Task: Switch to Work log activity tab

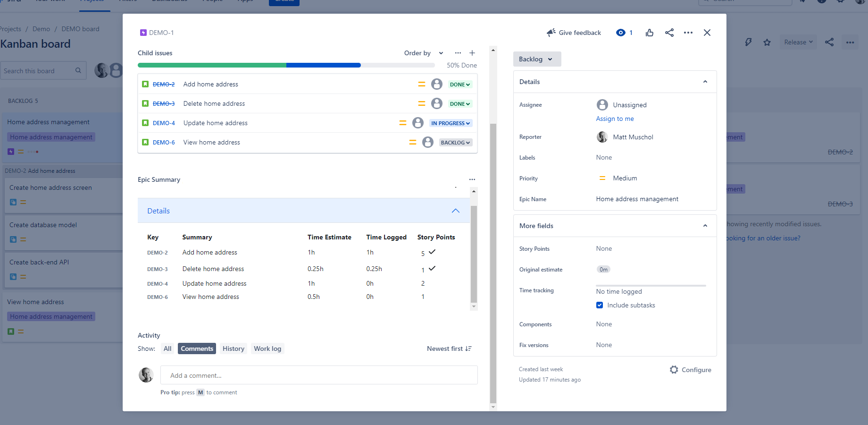Action: pyautogui.click(x=267, y=348)
